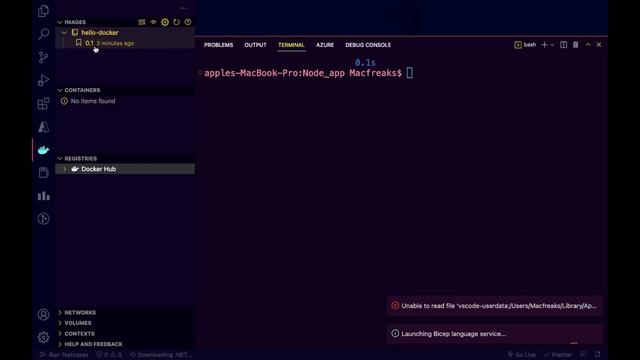
Task: Click Run Testcases in status bar
Action: (x=64, y=355)
